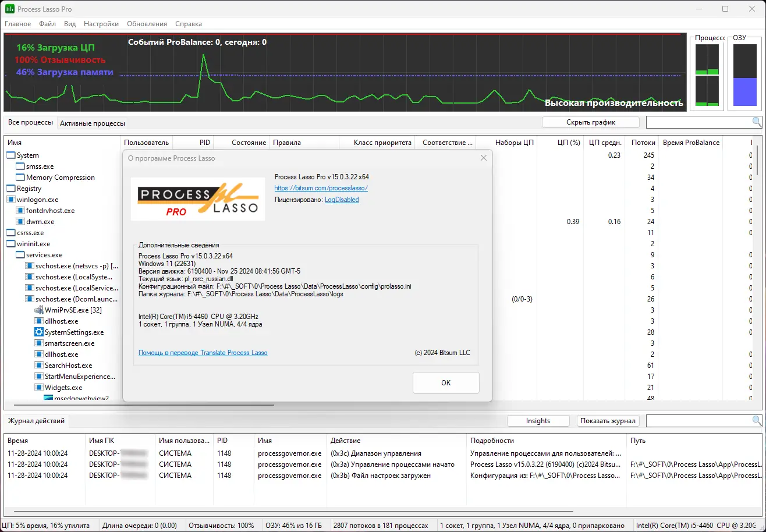
Task: Click the Путь log column header
Action: click(x=694, y=441)
